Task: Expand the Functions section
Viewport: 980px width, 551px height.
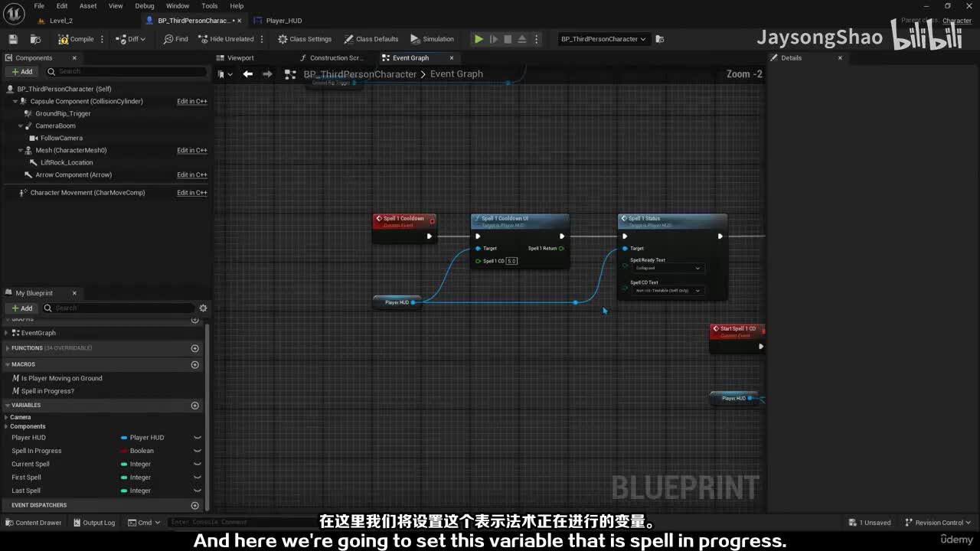Action: pyautogui.click(x=7, y=348)
